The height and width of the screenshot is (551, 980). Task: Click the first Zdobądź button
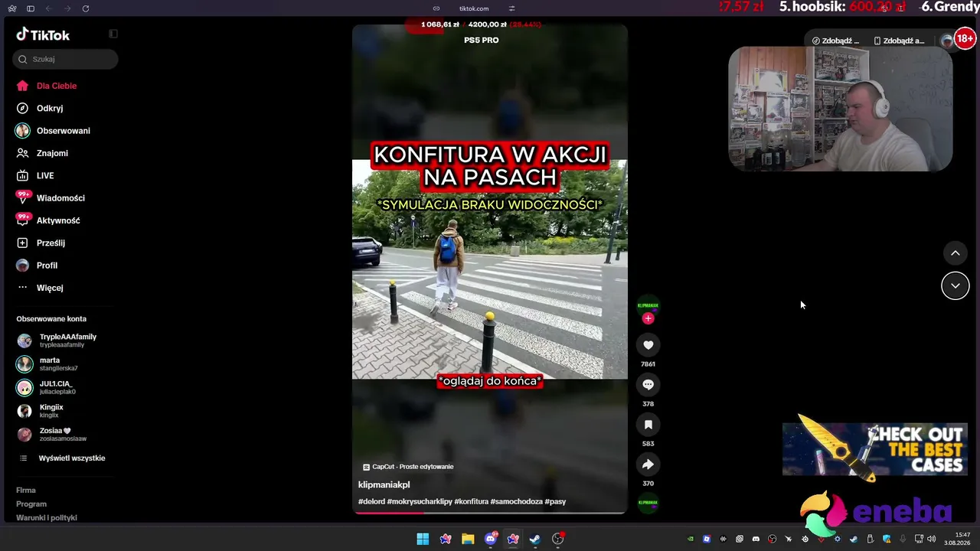(836, 41)
